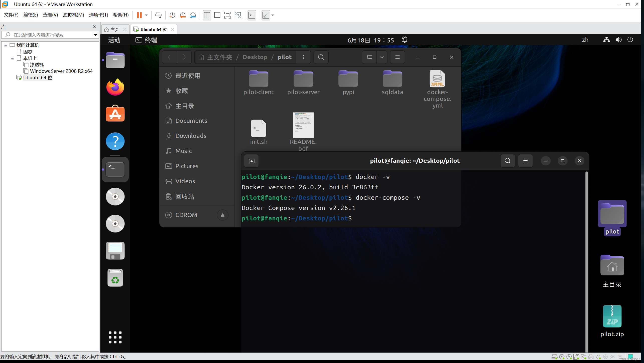The image size is (644, 363).
Task: Click the send Ctrl+Alt+Del toolbar icon
Action: click(x=158, y=15)
